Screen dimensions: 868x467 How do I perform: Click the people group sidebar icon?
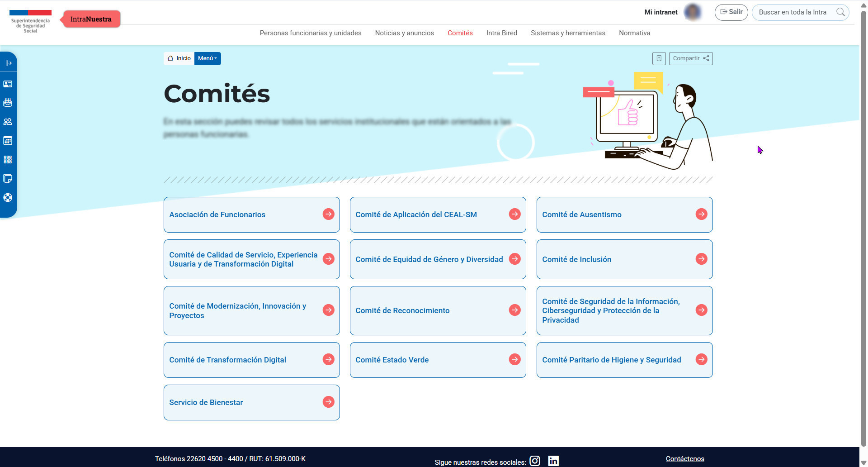(8, 122)
